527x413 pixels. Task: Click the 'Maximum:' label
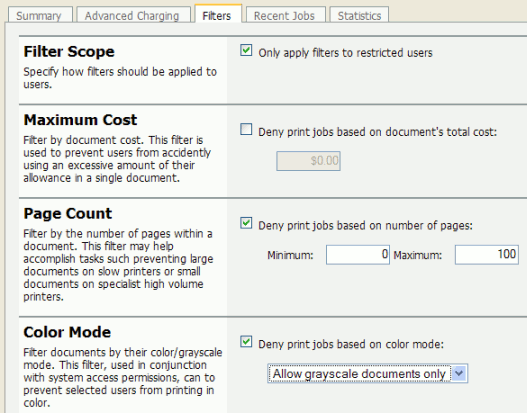418,255
